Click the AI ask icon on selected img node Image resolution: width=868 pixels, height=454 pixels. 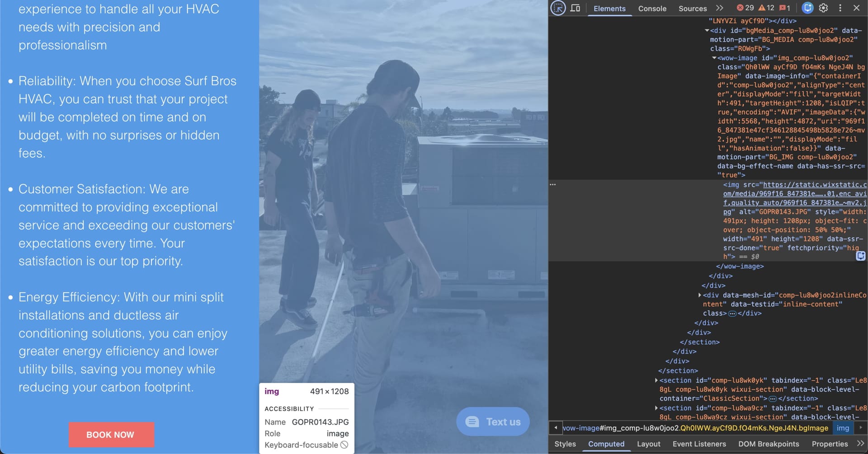click(861, 256)
